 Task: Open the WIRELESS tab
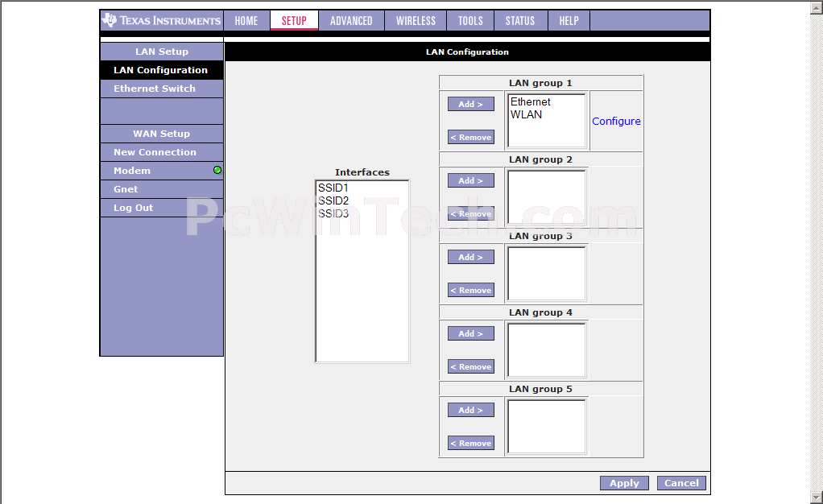click(x=416, y=21)
